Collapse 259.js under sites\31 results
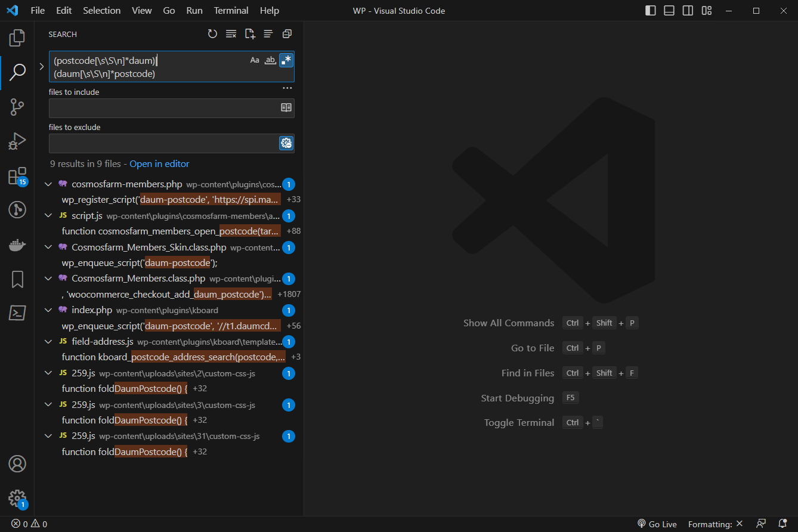Screen dimensions: 798x532 pos(49,437)
